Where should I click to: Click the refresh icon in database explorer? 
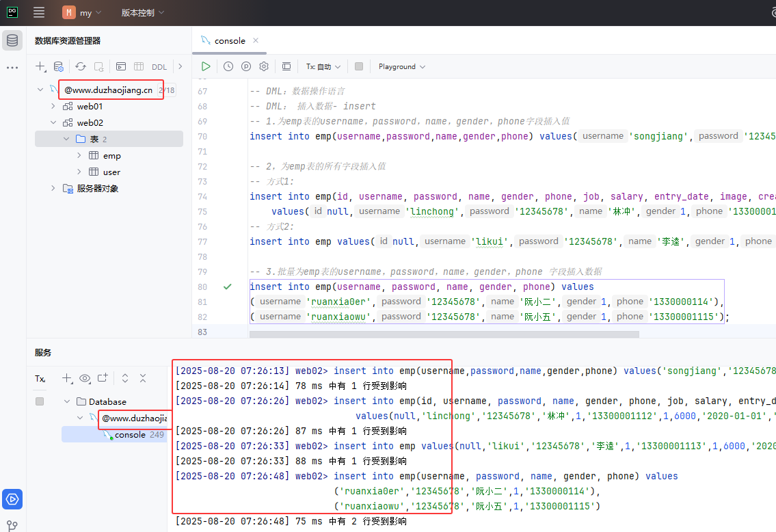[x=81, y=66]
